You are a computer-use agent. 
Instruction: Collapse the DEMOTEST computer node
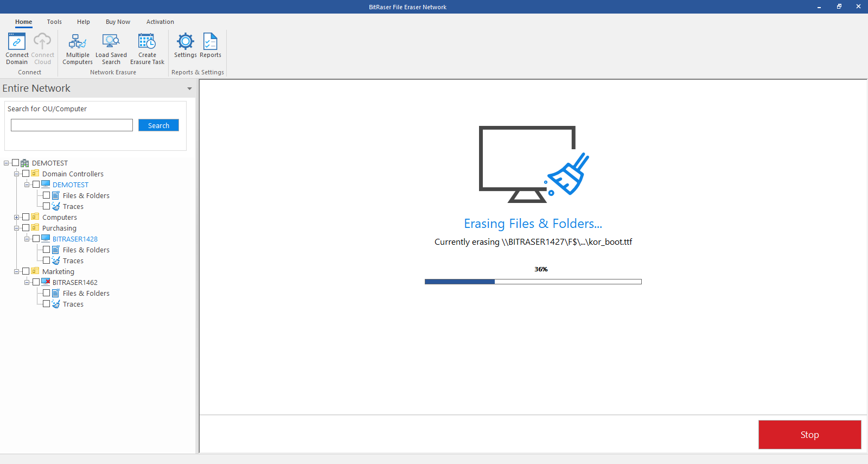pos(27,185)
